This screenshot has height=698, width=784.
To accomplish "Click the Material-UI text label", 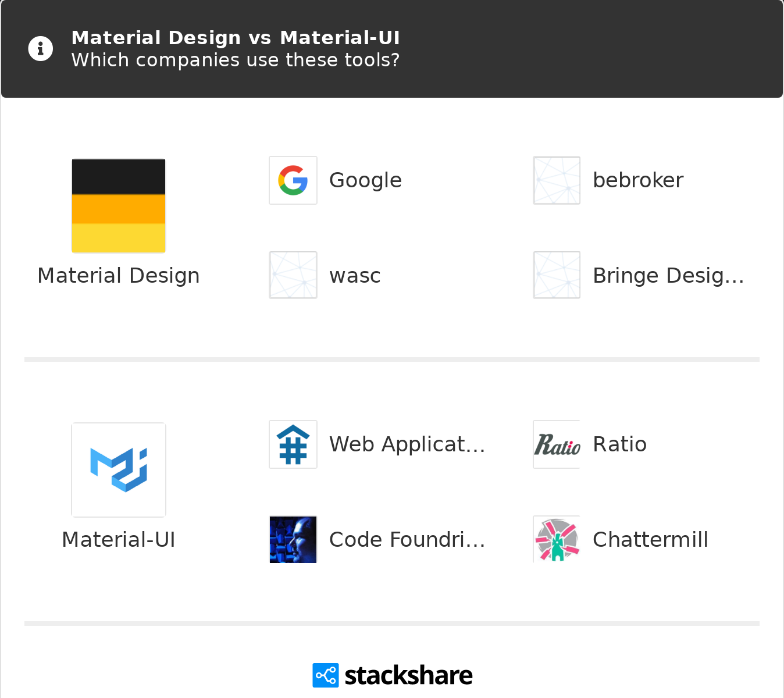I will coord(119,540).
